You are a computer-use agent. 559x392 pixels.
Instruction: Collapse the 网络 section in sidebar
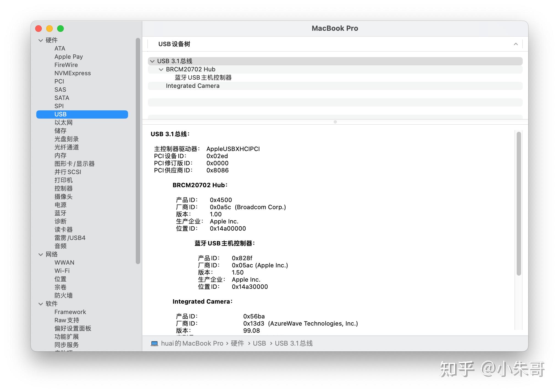(x=40, y=254)
